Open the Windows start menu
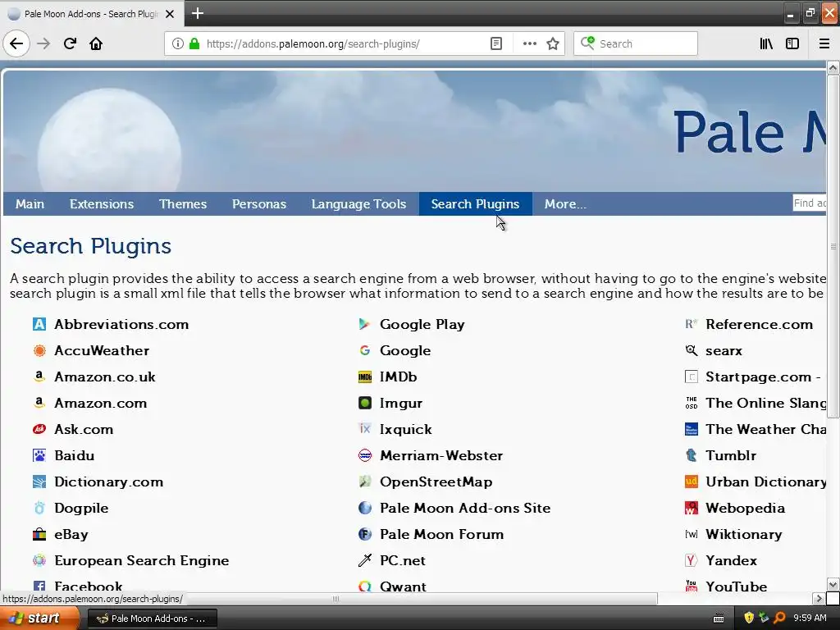Screen dimensions: 840x630 click(39, 619)
